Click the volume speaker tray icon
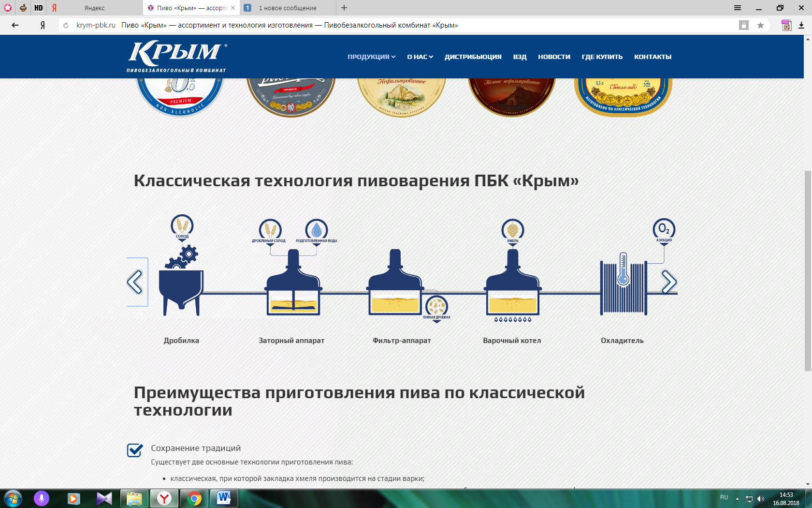The image size is (812, 508). click(760, 499)
